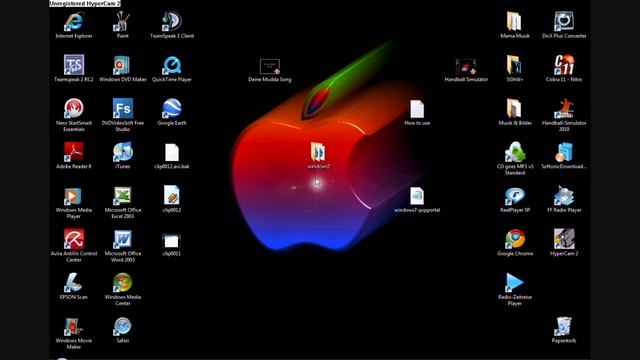This screenshot has width=640, height=360.
Task: Select the windows7-pipportal file
Action: [x=417, y=196]
